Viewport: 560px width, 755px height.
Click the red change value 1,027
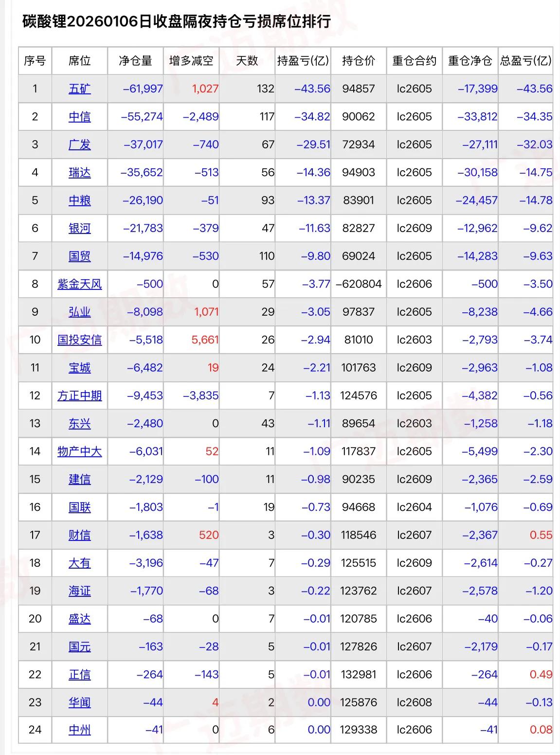[x=205, y=89]
